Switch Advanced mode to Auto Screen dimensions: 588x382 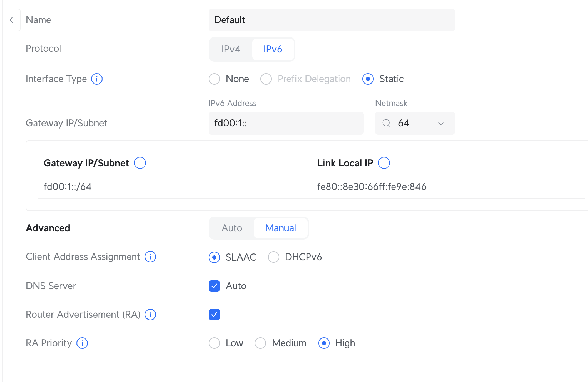click(x=232, y=228)
